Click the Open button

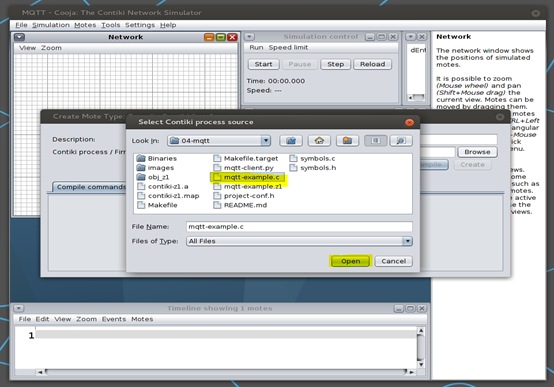click(x=350, y=261)
